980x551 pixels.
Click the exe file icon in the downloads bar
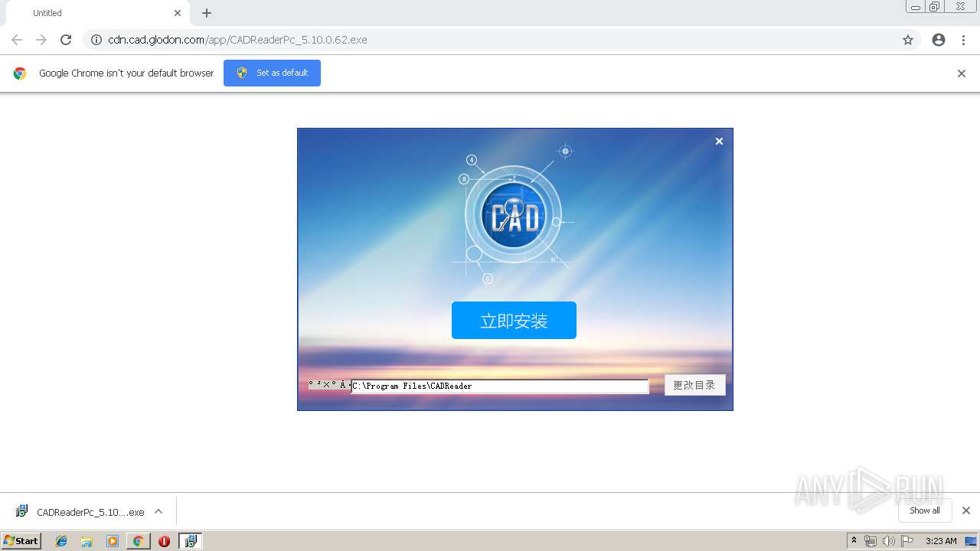click(x=22, y=511)
